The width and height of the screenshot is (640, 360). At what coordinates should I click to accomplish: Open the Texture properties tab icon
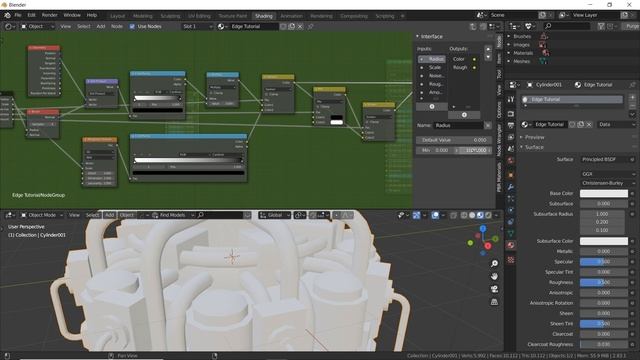(511, 260)
